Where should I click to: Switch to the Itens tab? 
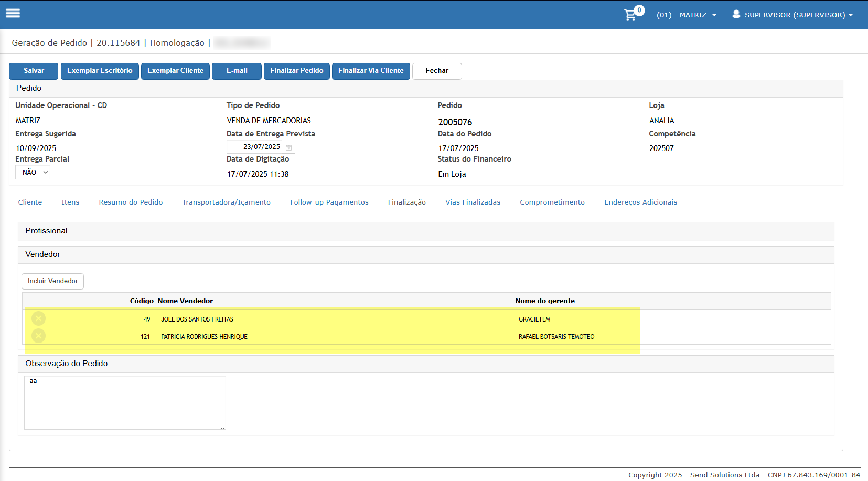click(70, 202)
